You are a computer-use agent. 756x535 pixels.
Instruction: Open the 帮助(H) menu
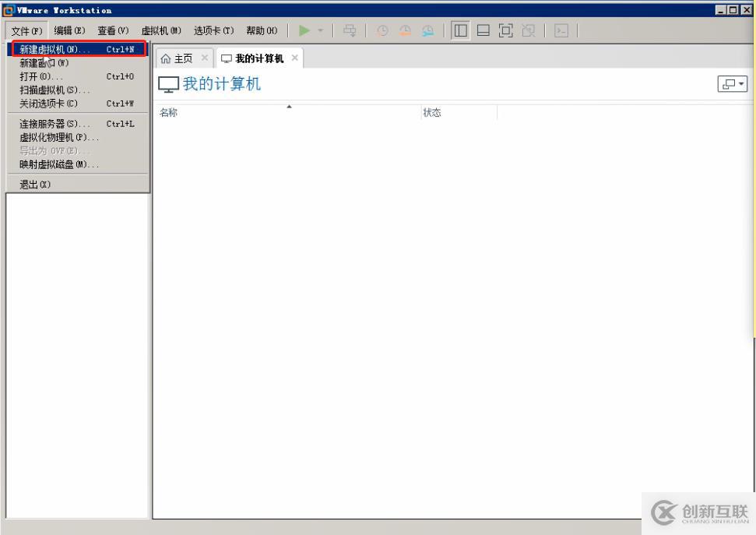click(262, 31)
